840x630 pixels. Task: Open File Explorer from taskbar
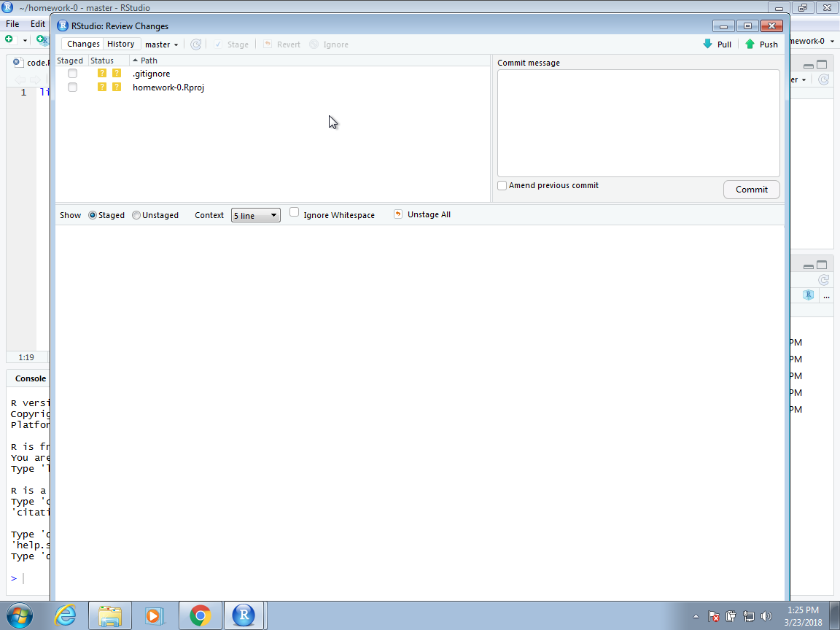click(110, 615)
